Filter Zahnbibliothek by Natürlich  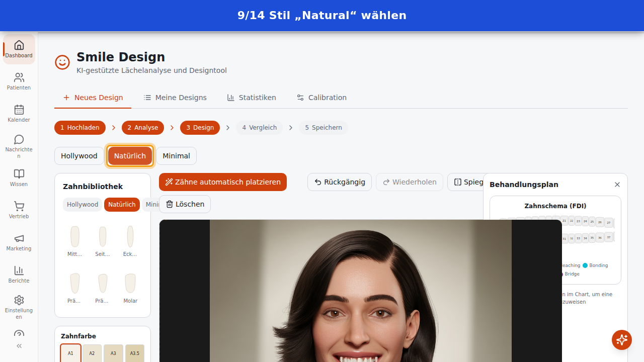coord(122,205)
